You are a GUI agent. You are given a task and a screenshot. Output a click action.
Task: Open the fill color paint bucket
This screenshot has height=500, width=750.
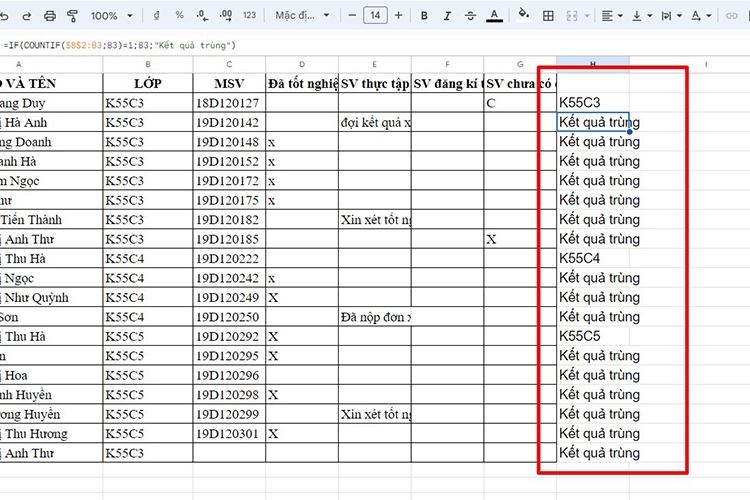click(x=524, y=14)
